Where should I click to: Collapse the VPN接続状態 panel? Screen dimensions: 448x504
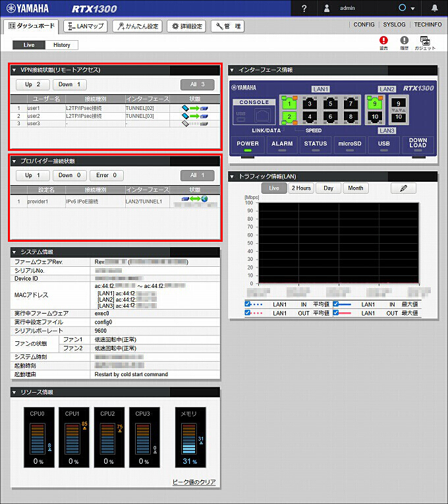click(x=14, y=69)
